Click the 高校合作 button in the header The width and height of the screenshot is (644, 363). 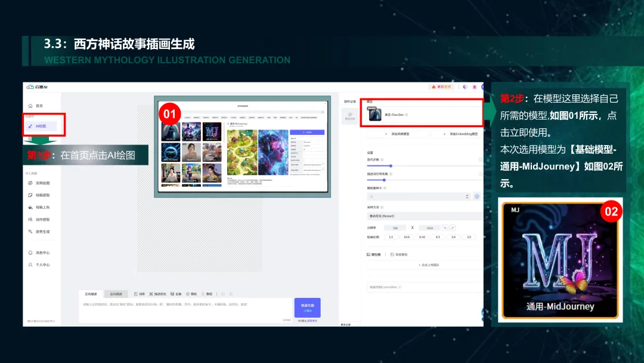[441, 87]
